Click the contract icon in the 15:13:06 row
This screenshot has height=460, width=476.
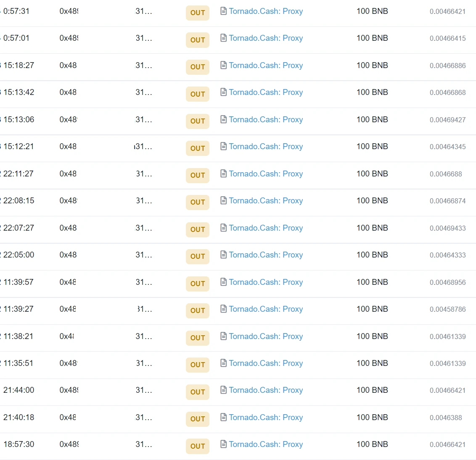click(x=223, y=119)
